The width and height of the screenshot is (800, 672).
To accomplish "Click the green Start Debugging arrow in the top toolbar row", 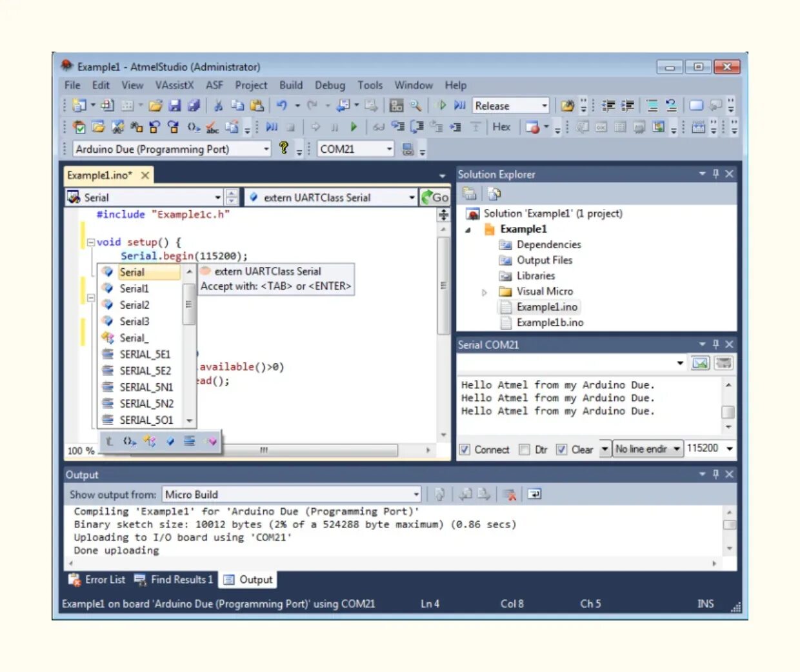I will (442, 106).
